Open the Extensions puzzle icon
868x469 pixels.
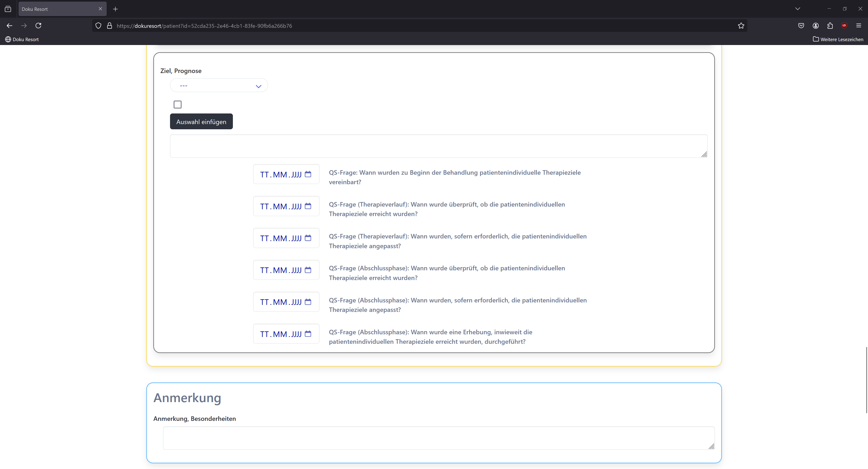[x=830, y=26]
